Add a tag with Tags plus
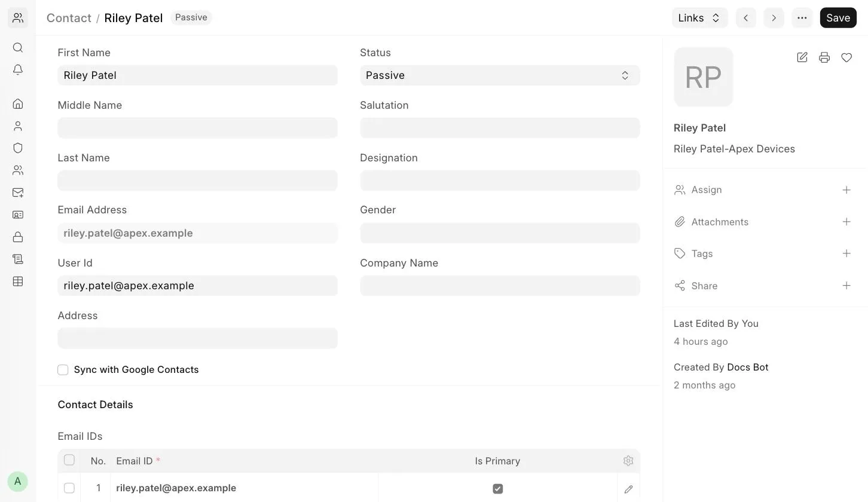 click(x=846, y=253)
